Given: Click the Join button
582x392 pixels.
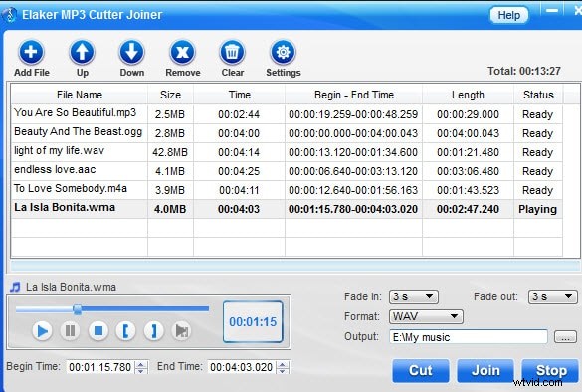Looking at the screenshot, I should pos(485,370).
